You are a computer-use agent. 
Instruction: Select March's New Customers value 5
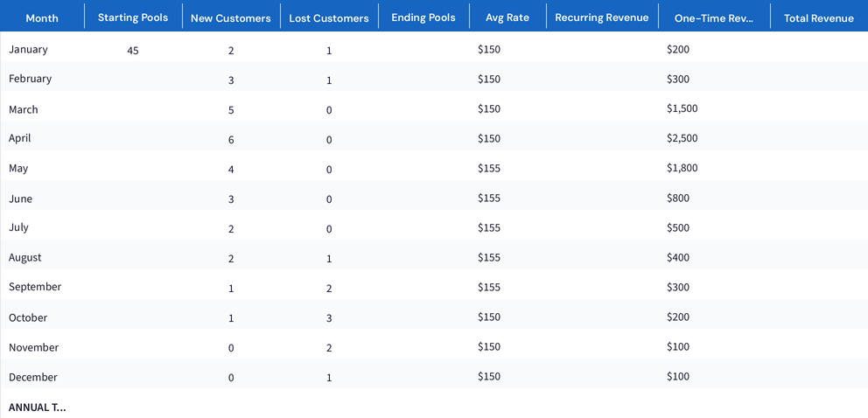pyautogui.click(x=231, y=110)
